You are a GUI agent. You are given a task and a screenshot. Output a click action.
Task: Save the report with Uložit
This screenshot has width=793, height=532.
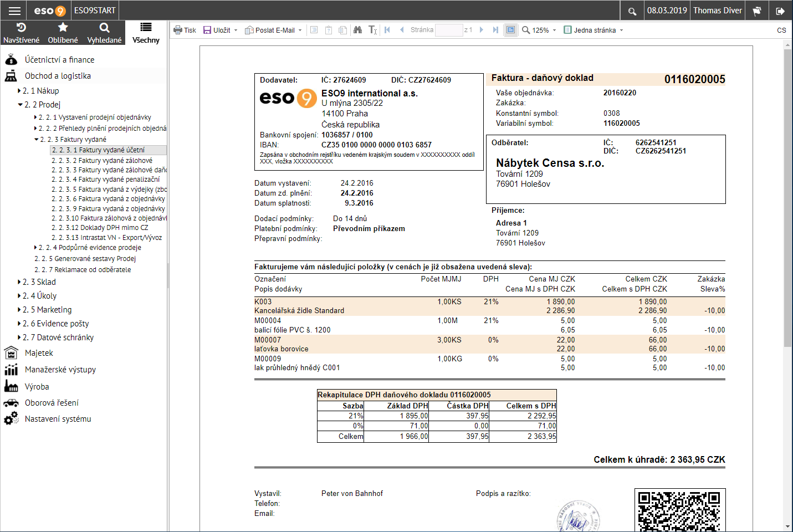[x=217, y=30]
